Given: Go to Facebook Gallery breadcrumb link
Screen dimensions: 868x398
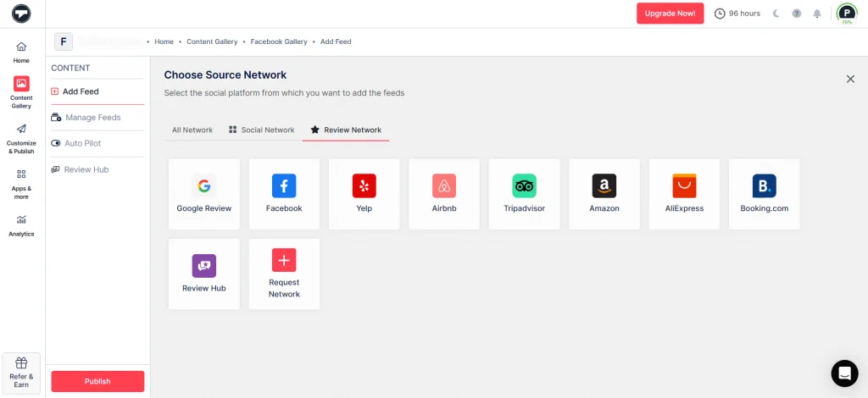Looking at the screenshot, I should click(x=278, y=41).
